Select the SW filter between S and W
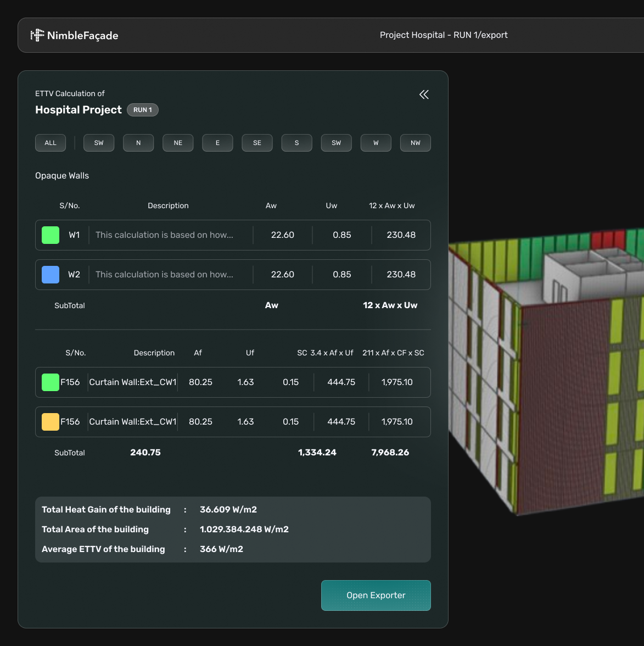This screenshot has width=644, height=646. click(x=337, y=143)
